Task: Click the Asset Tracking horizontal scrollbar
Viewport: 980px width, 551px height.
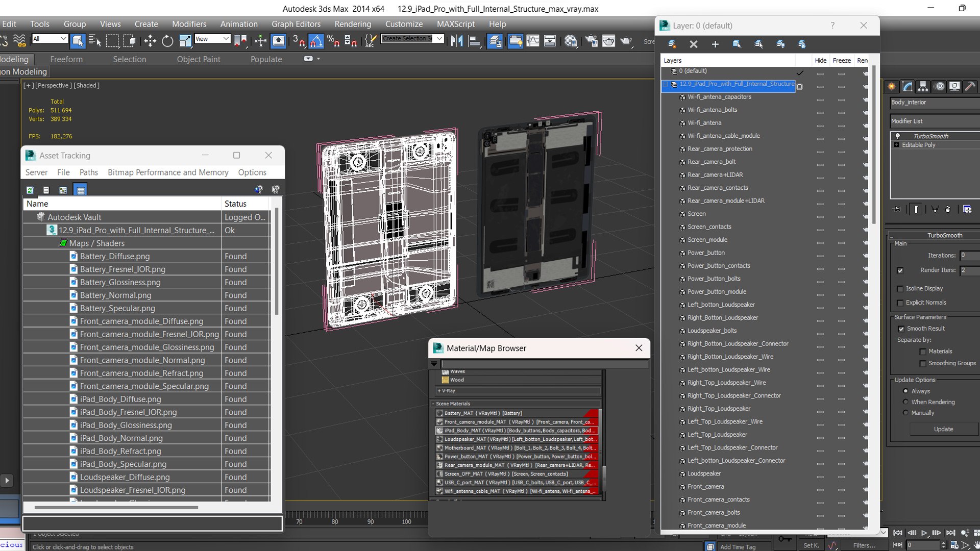Action: (116, 507)
